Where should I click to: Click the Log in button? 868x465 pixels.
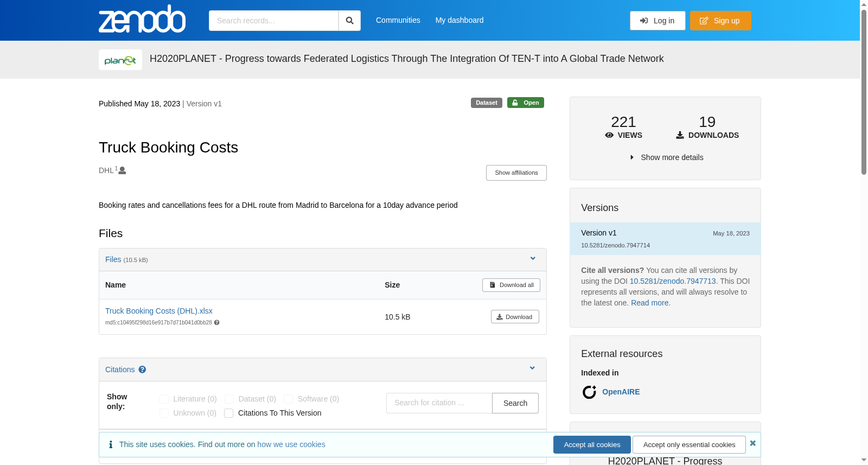[658, 21]
